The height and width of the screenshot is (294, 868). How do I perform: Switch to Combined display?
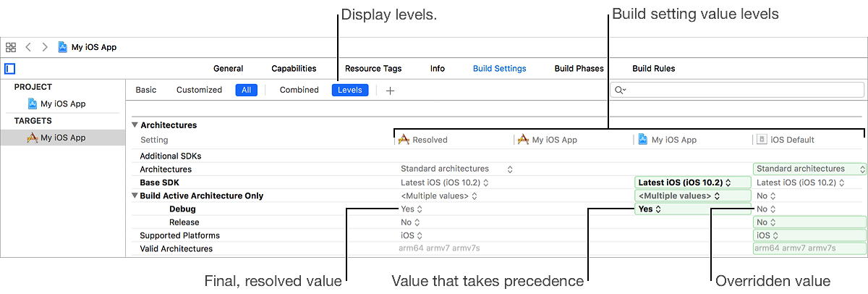[x=299, y=90]
